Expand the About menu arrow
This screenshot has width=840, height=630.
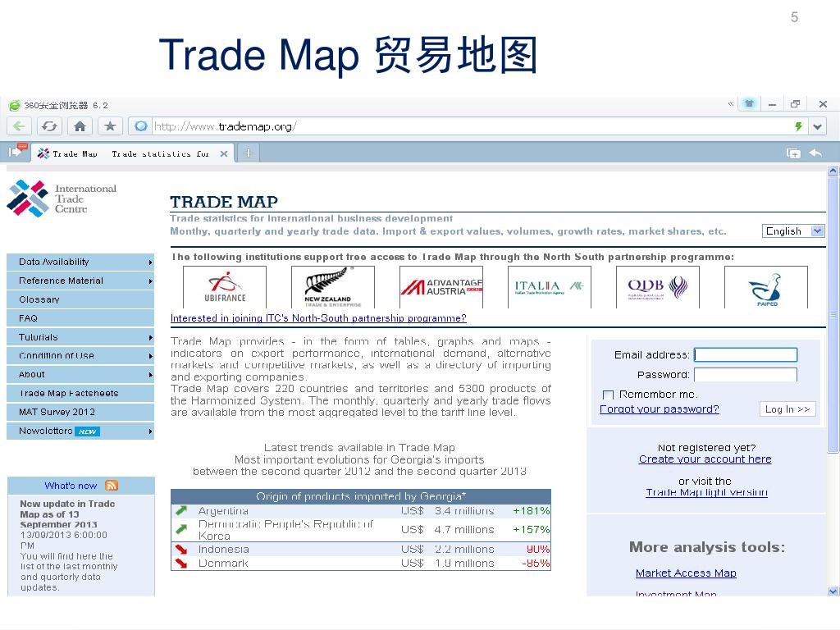(151, 375)
